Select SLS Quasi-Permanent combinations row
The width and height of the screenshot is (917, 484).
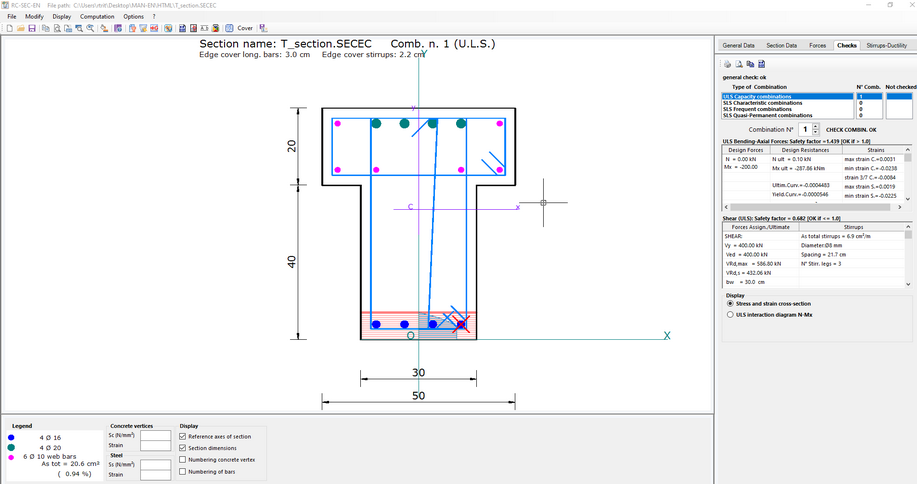coord(788,115)
